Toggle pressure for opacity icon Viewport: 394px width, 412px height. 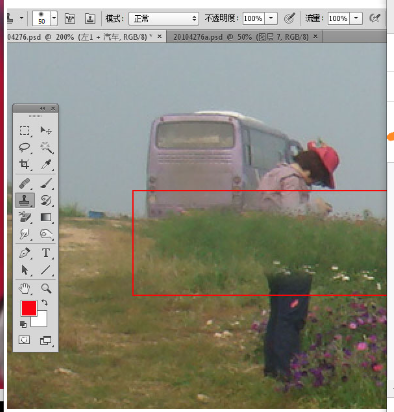pyautogui.click(x=289, y=18)
